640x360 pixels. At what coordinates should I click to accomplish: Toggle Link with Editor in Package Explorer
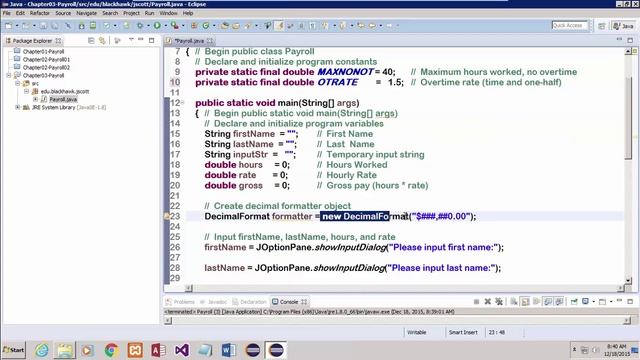(x=102, y=40)
